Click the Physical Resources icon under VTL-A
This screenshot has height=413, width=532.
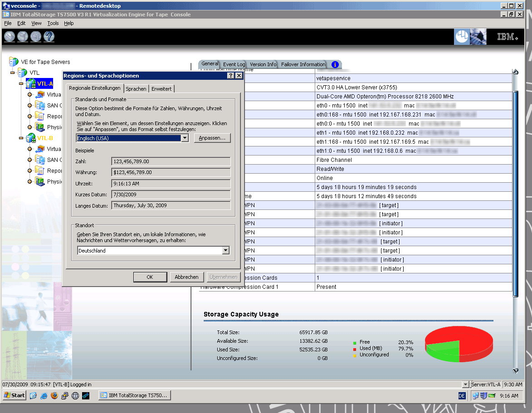40,127
